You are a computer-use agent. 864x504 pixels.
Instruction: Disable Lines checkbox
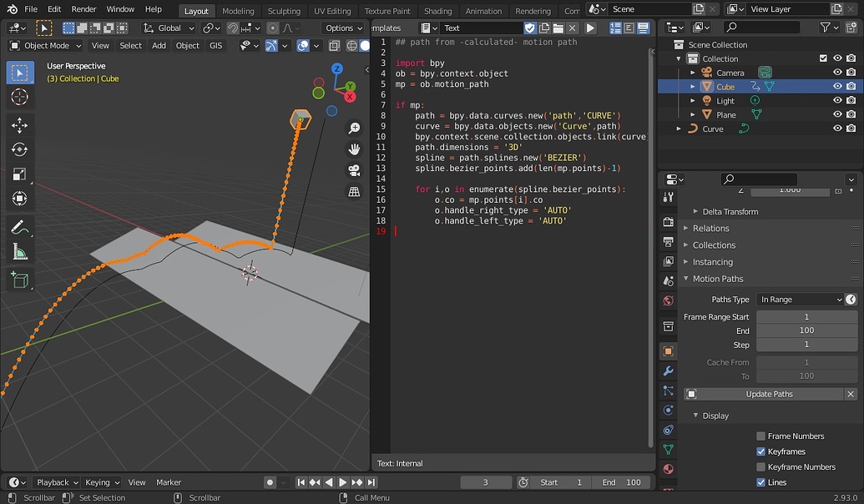[761, 482]
